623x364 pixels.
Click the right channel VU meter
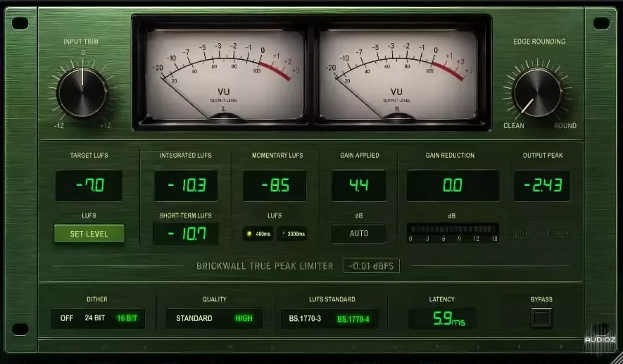(398, 75)
